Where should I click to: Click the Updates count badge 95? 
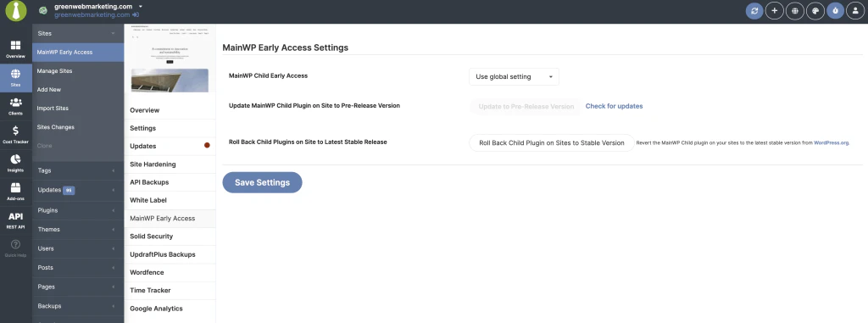(x=69, y=190)
